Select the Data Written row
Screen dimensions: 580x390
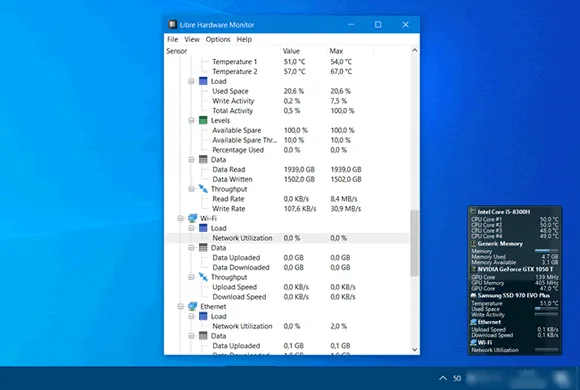287,179
